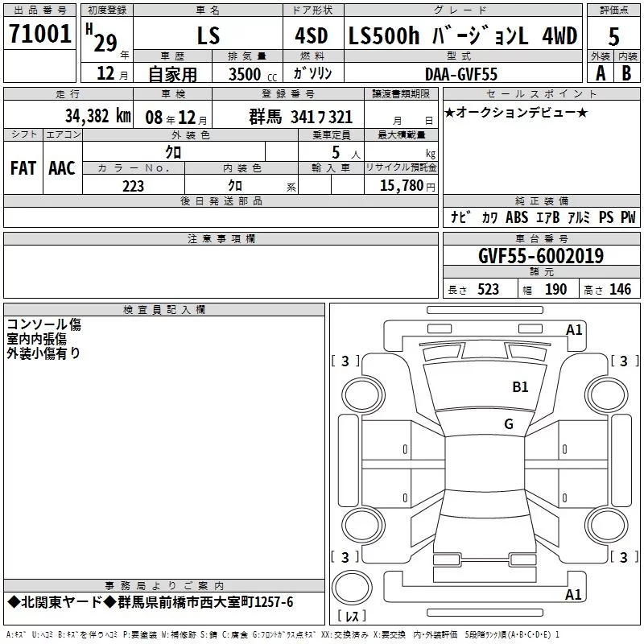Click the displacement value 3500 cc
Screen dimensions: 644x644
tap(253, 74)
